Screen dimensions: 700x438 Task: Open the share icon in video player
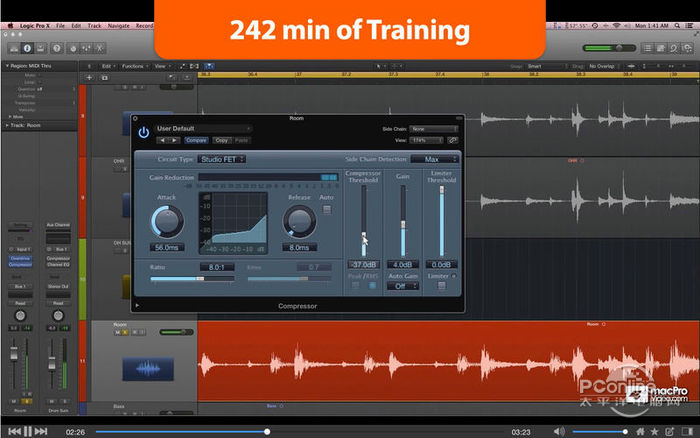(669, 431)
